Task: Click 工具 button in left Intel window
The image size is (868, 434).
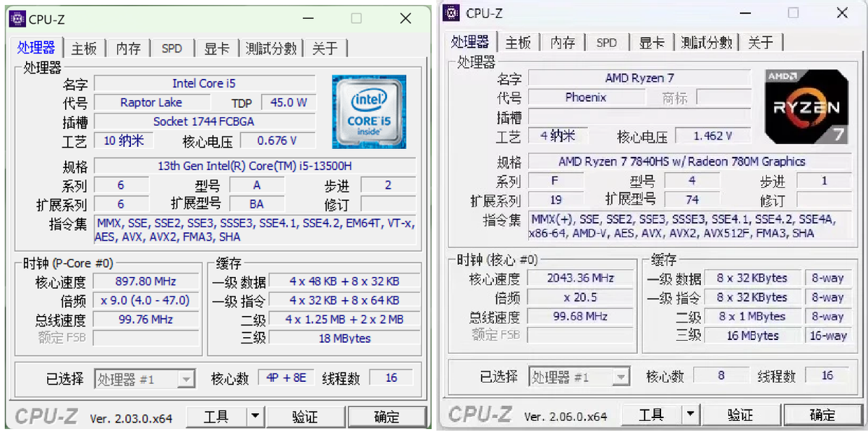Action: [217, 417]
